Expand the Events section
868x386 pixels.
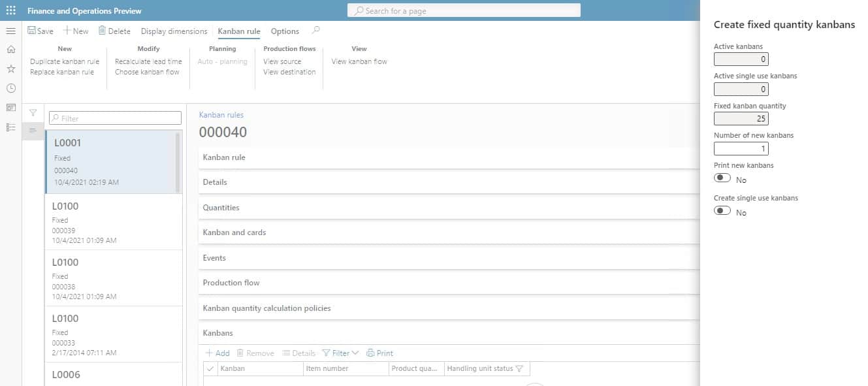click(x=449, y=258)
